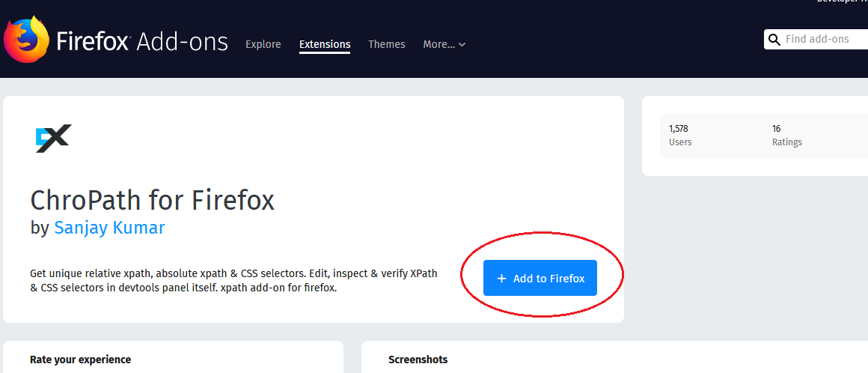Click the Find add-ons search field
This screenshot has width=868, height=373.
click(x=816, y=40)
